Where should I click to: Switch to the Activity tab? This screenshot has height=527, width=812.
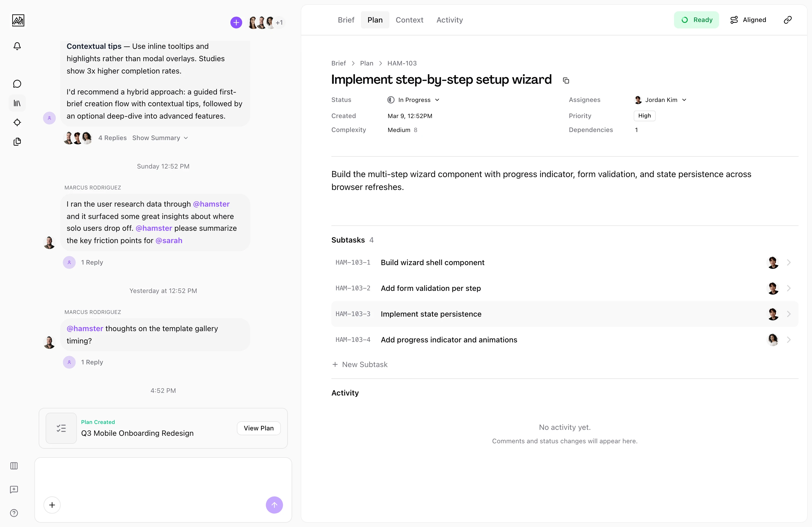click(x=449, y=20)
